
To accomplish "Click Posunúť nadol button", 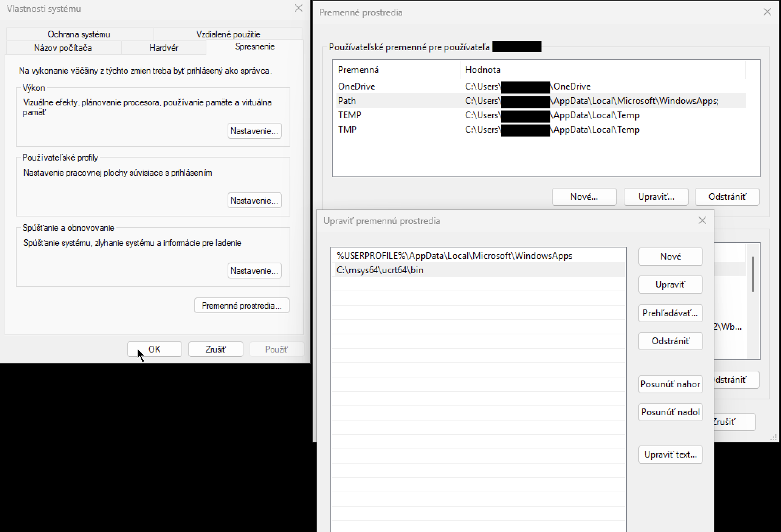I will pyautogui.click(x=670, y=412).
